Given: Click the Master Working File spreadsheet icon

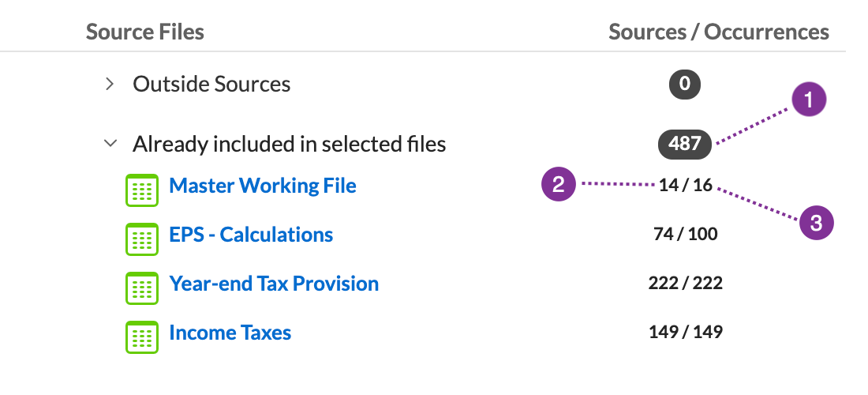Looking at the screenshot, I should pyautogui.click(x=142, y=190).
